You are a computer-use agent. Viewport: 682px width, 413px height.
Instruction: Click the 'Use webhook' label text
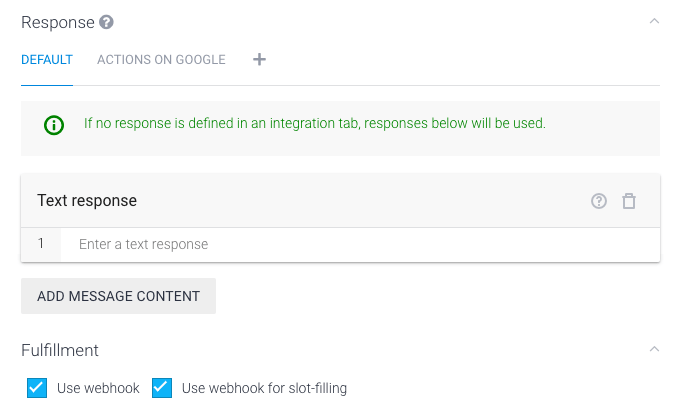tap(98, 388)
